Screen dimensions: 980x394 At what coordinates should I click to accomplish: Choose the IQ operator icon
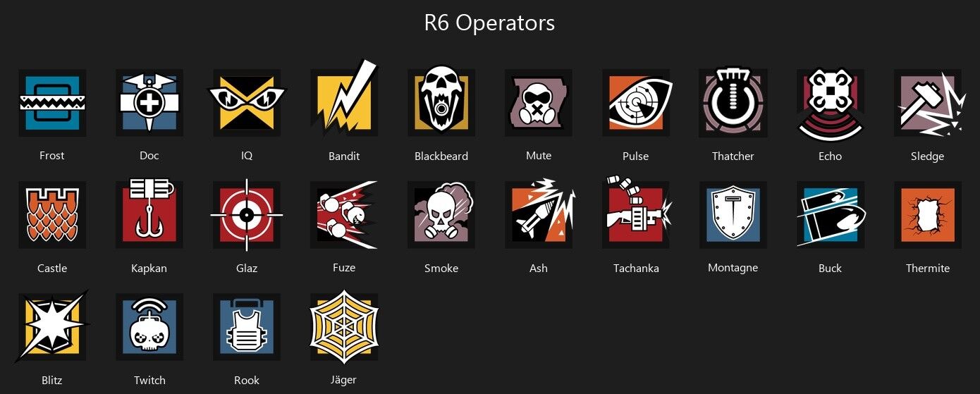click(x=247, y=103)
